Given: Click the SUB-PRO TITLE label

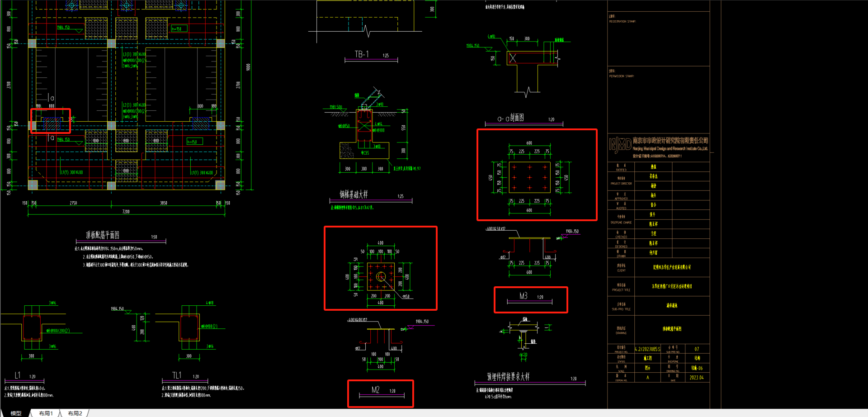Looking at the screenshot, I should tap(621, 309).
